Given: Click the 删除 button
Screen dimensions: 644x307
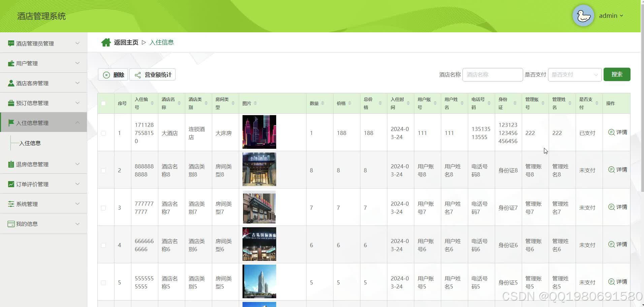Looking at the screenshot, I should click(113, 75).
